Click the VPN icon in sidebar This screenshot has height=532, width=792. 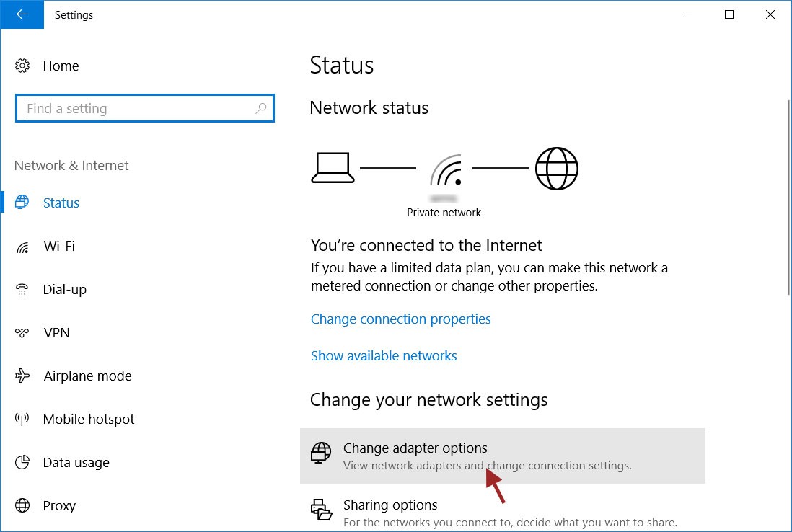coord(22,332)
